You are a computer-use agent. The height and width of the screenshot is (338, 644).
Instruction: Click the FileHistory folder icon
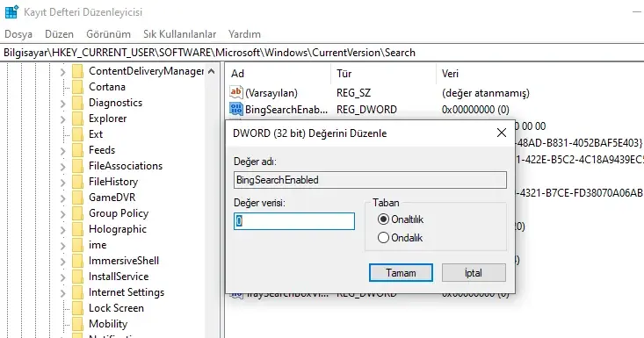(77, 182)
